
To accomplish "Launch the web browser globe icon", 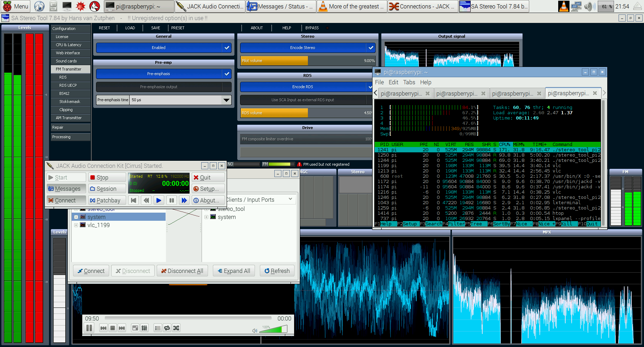I will [x=39, y=6].
